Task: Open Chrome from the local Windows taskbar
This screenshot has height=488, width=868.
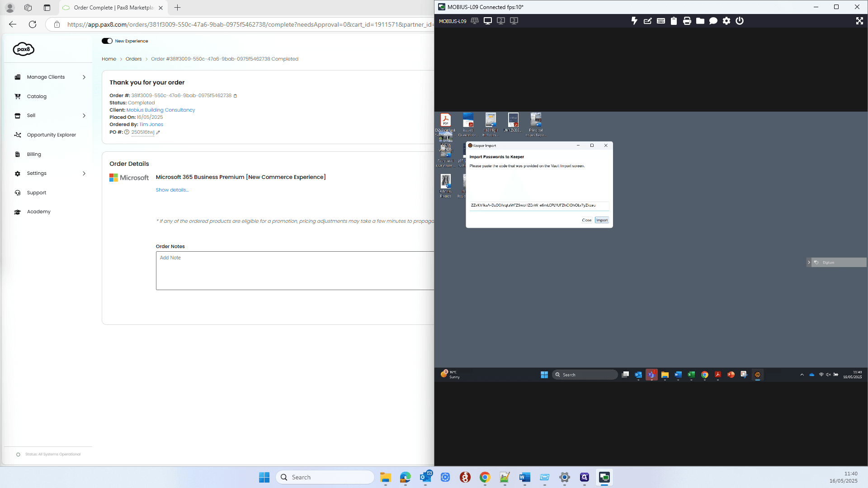Action: 485,477
